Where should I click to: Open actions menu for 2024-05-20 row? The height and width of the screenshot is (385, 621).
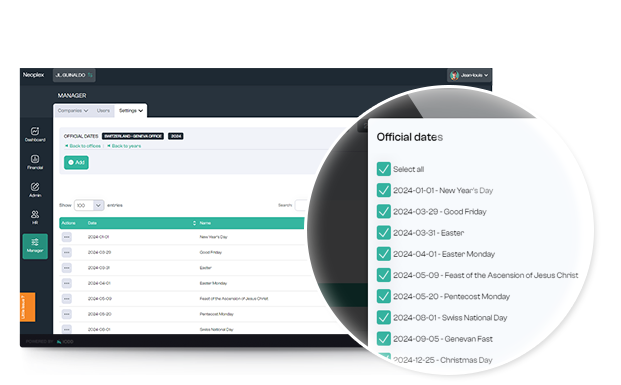67,314
